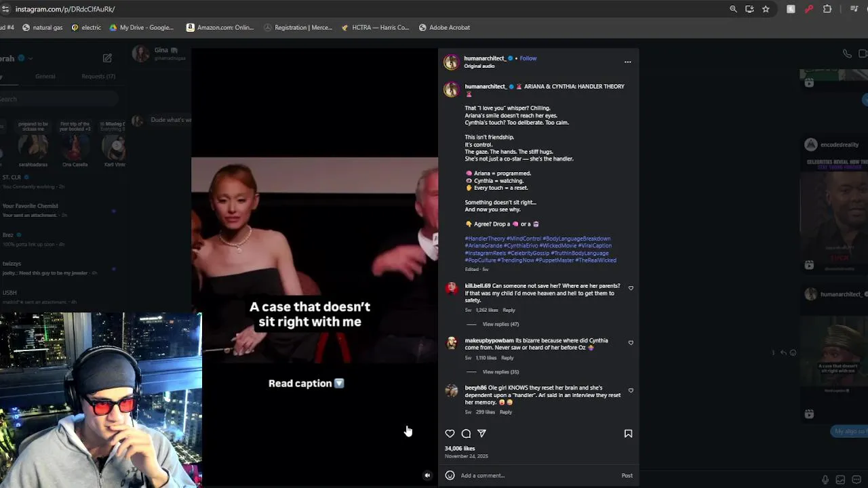Click the install app icon in address bar
This screenshot has height=488, width=868.
(x=749, y=9)
